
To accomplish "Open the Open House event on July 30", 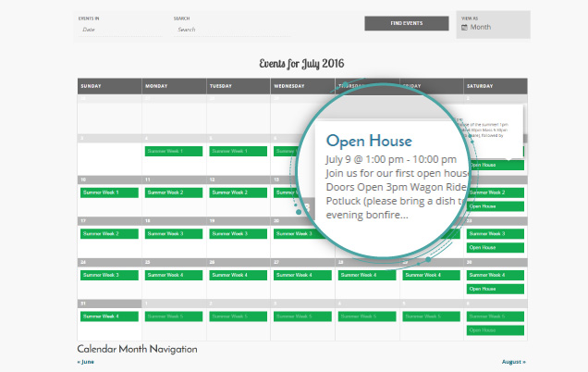I will 496,289.
